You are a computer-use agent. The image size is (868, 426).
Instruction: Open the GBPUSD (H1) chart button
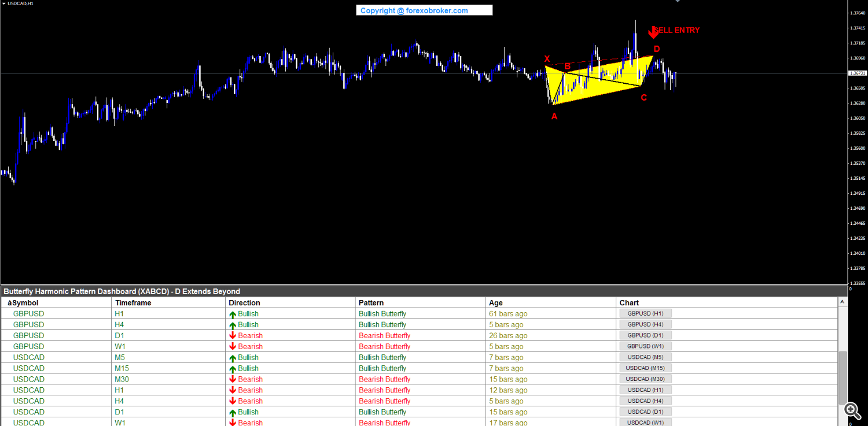[645, 313]
